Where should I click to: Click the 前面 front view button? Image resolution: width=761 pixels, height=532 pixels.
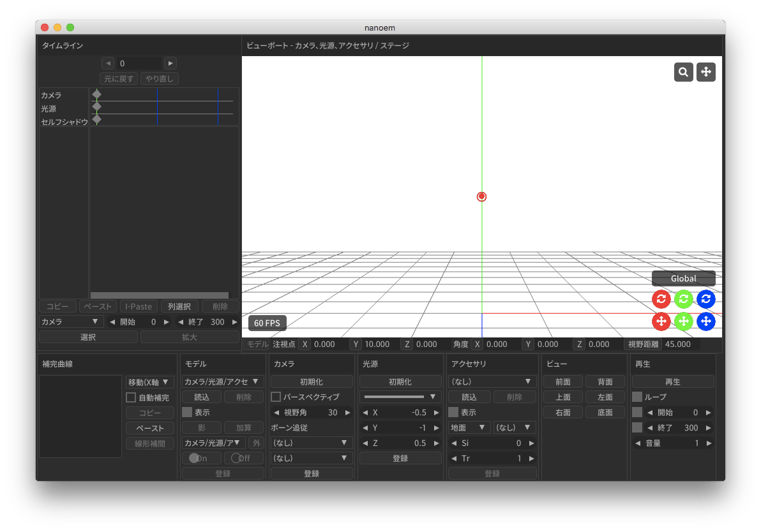coord(563,381)
